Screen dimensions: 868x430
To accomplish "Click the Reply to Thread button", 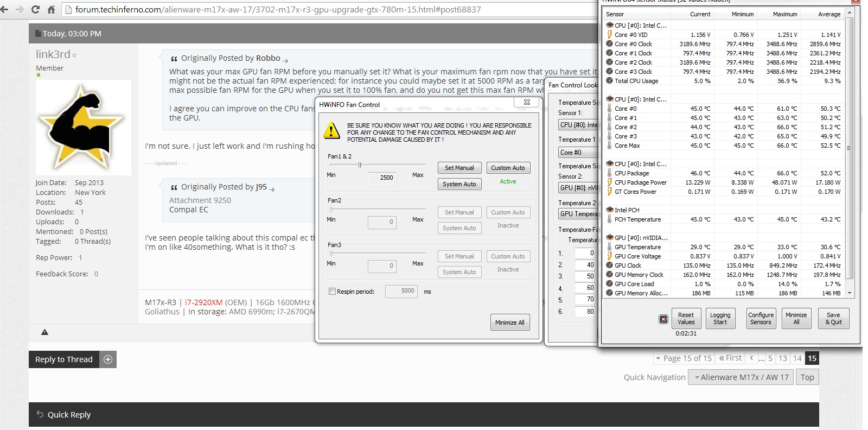I will tap(64, 359).
